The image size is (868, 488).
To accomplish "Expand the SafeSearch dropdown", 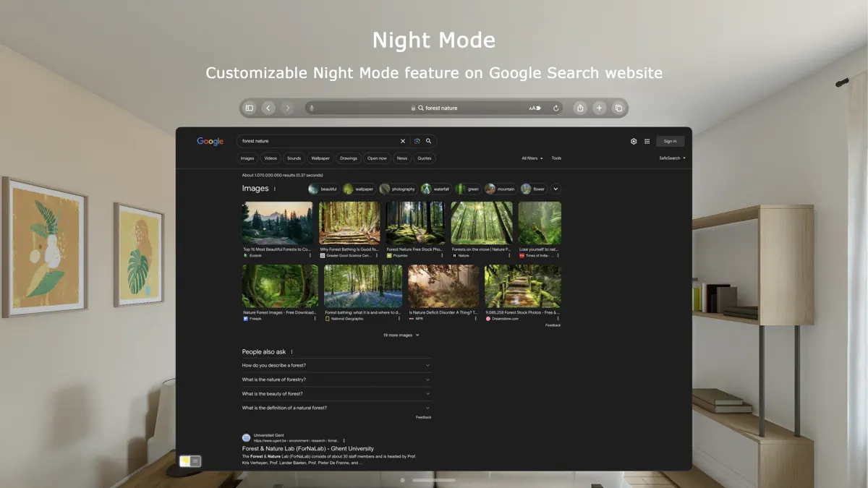I will point(673,158).
